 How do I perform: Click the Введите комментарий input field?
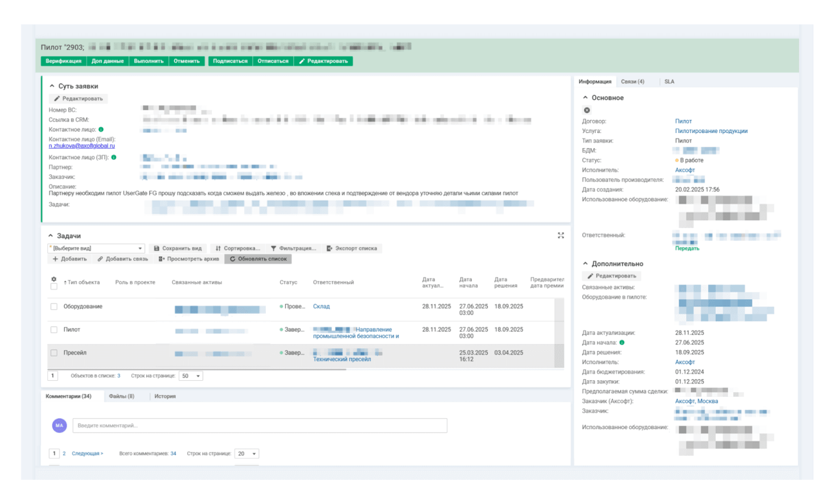(260, 425)
